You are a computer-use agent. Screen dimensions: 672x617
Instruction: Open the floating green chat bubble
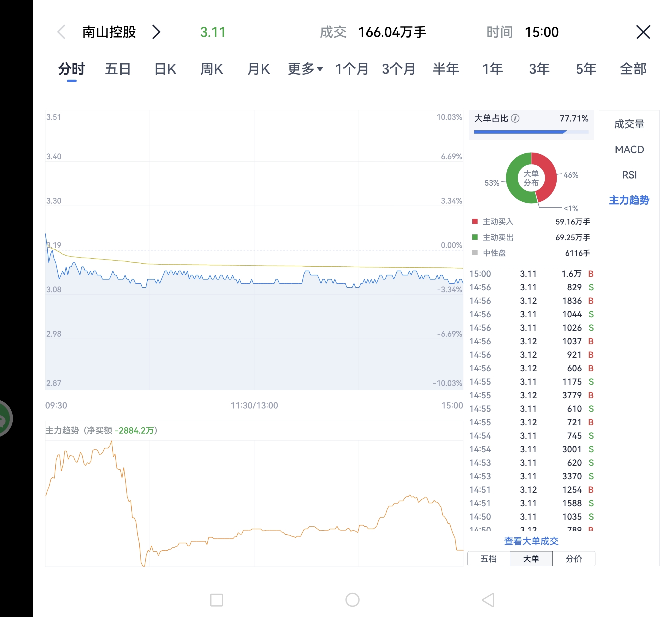coord(5,419)
